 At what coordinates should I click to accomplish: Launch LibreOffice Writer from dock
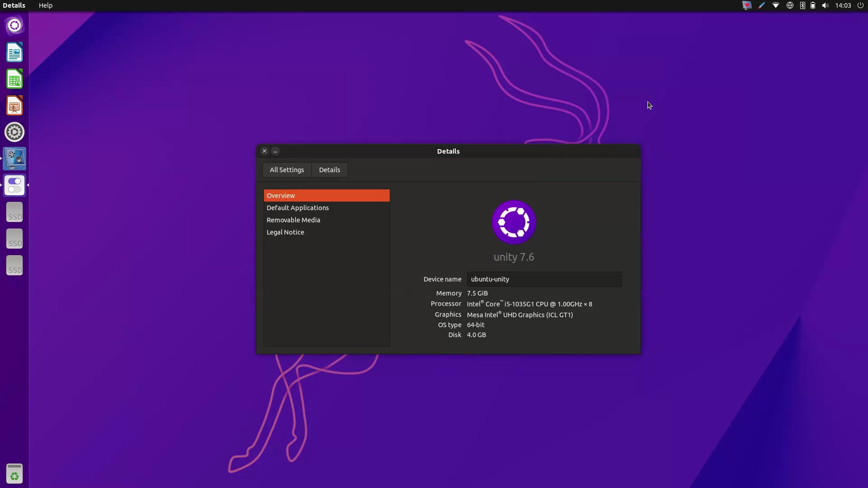coord(14,52)
